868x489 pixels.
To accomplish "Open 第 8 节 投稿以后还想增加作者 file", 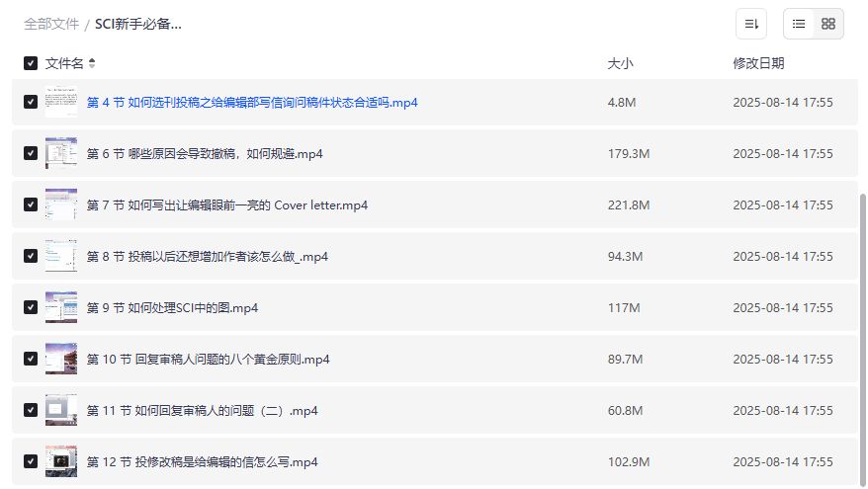I will (x=207, y=257).
